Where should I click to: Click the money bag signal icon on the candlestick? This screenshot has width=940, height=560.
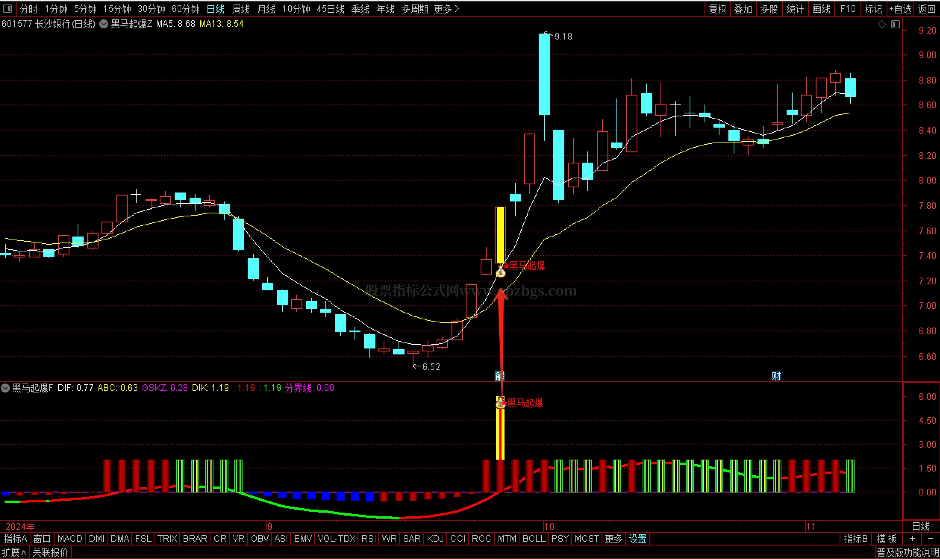(501, 272)
